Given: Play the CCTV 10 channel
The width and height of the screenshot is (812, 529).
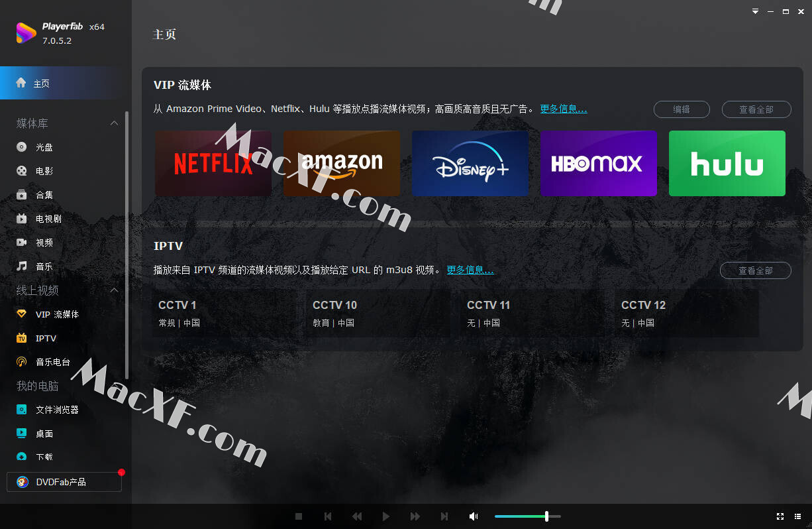Looking at the screenshot, I should coord(380,313).
